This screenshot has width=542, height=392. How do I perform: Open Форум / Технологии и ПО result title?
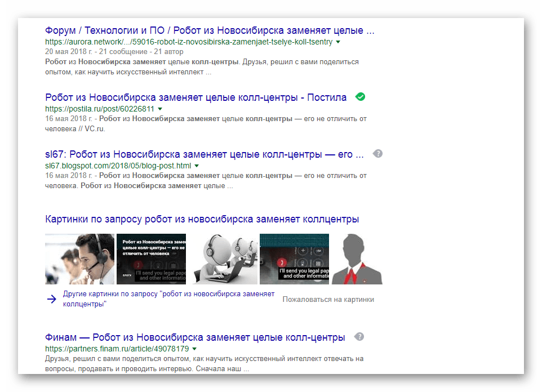(x=210, y=30)
